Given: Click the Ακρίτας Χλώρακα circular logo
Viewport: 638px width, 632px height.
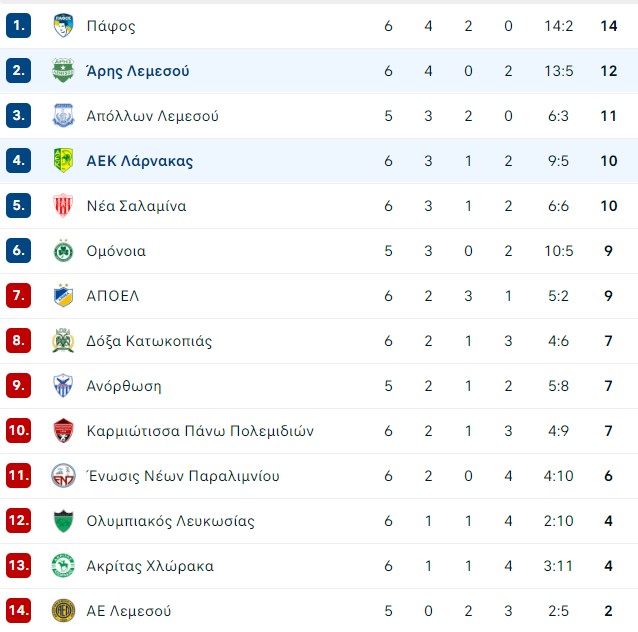Looking at the screenshot, I should 63,566.
